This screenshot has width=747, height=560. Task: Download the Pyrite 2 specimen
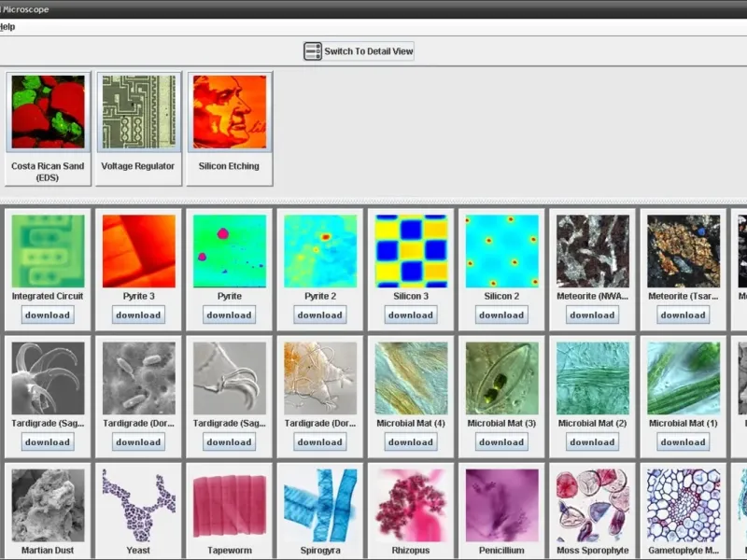(x=320, y=315)
